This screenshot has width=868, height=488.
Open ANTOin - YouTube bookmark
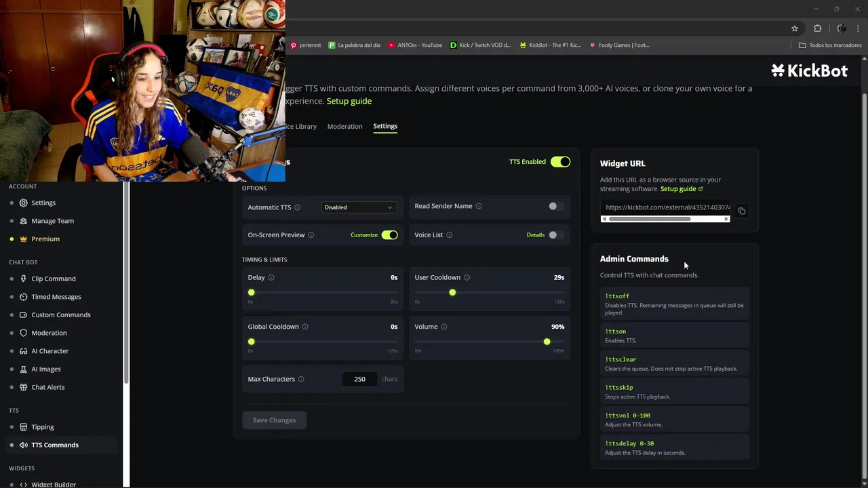click(x=415, y=45)
